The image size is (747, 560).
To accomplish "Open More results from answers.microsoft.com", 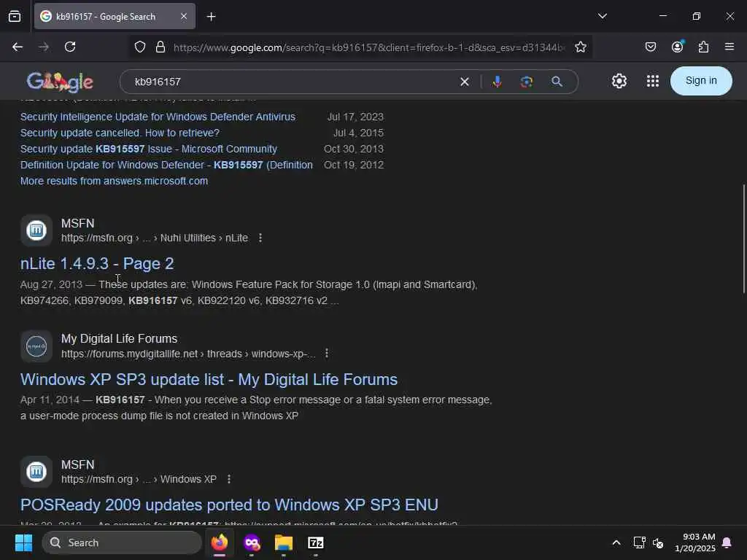I will click(x=114, y=181).
